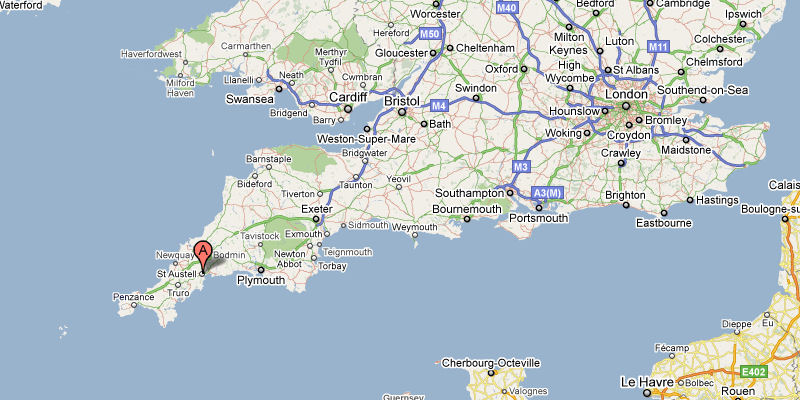Click the red A location marker
This screenshot has width=800, height=400.
pos(203,257)
